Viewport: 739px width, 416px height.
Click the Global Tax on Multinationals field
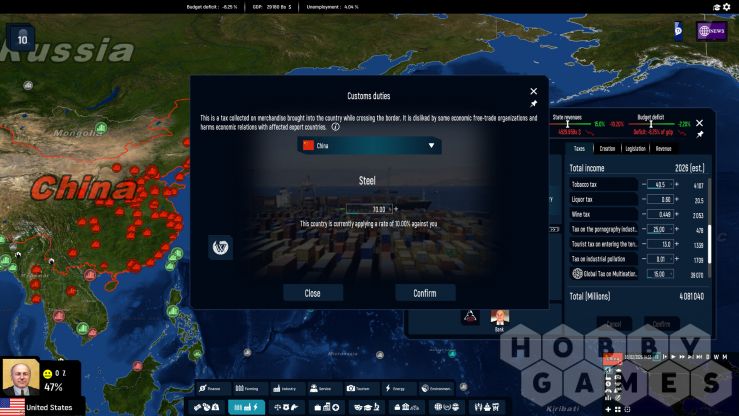coord(660,274)
